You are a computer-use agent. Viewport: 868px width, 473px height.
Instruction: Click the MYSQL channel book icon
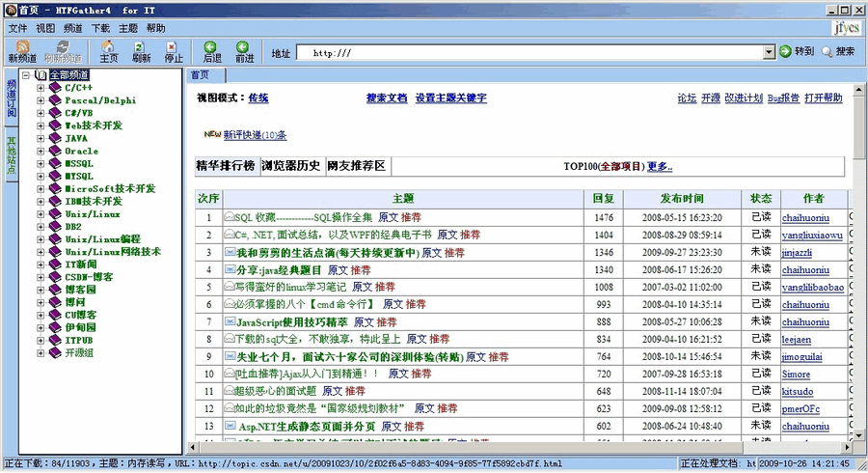pyautogui.click(x=55, y=176)
